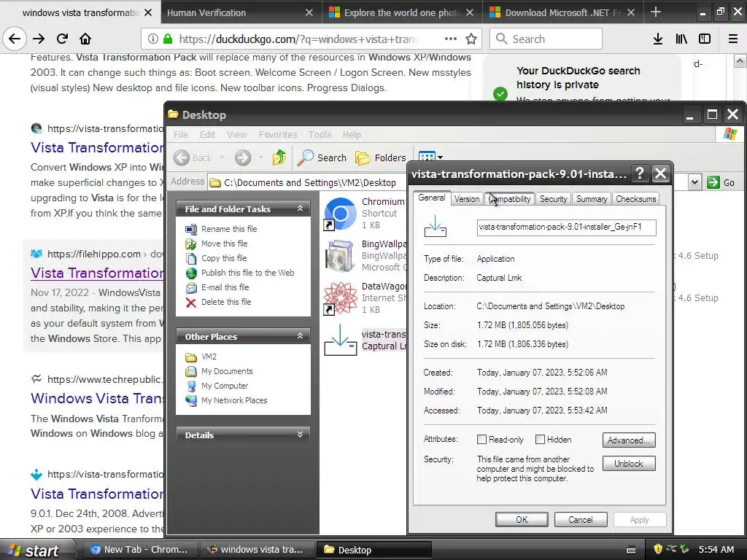Screen dimensions: 747x560
Task: Switch to New Tab - Chromium taskbar item
Action: (x=139, y=550)
